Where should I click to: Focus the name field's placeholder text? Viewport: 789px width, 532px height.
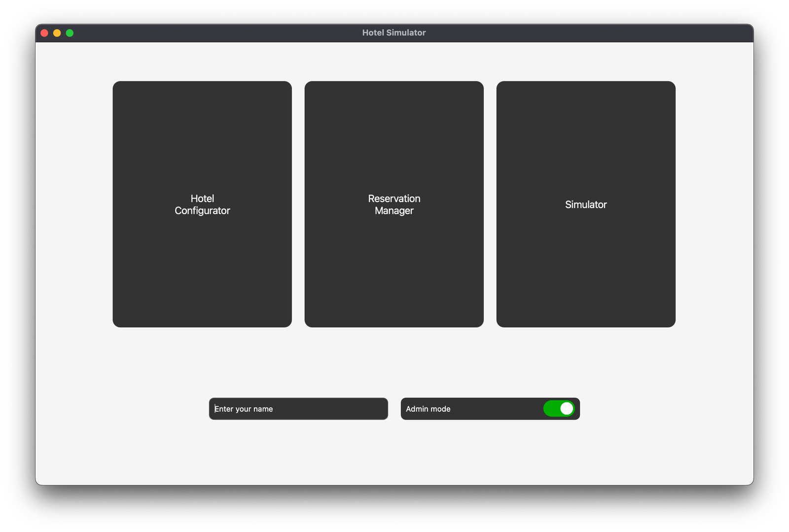pos(244,409)
